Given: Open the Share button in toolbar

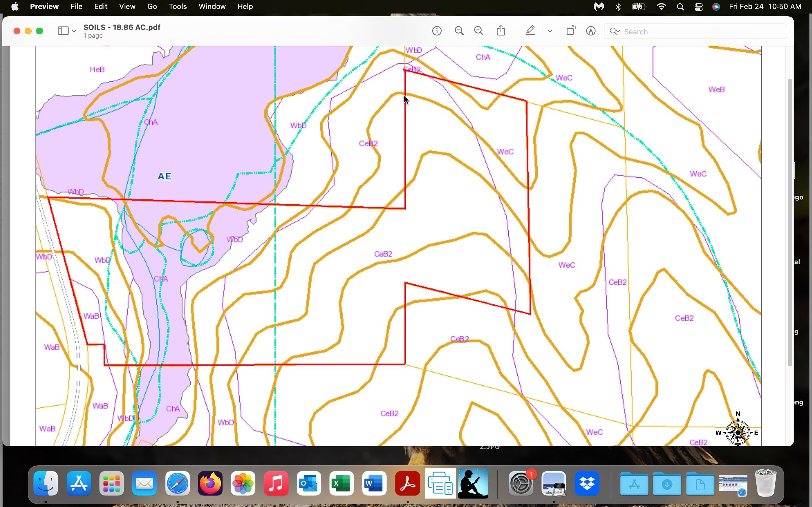Looking at the screenshot, I should pos(501,30).
